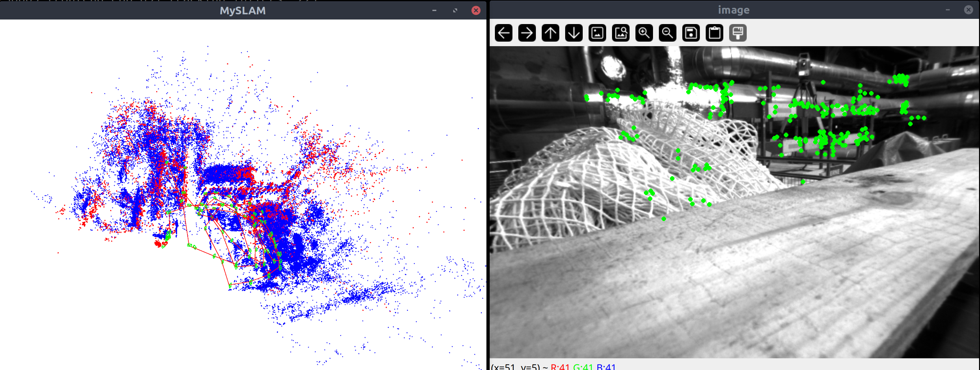Copy image to clipboard icon
Screen dimensions: 980x370
pyautogui.click(x=714, y=33)
